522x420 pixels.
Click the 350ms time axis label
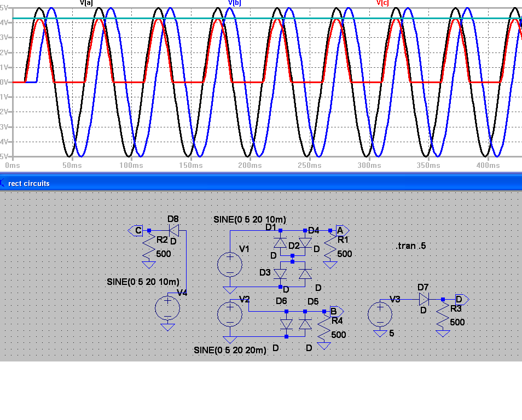tap(428, 165)
